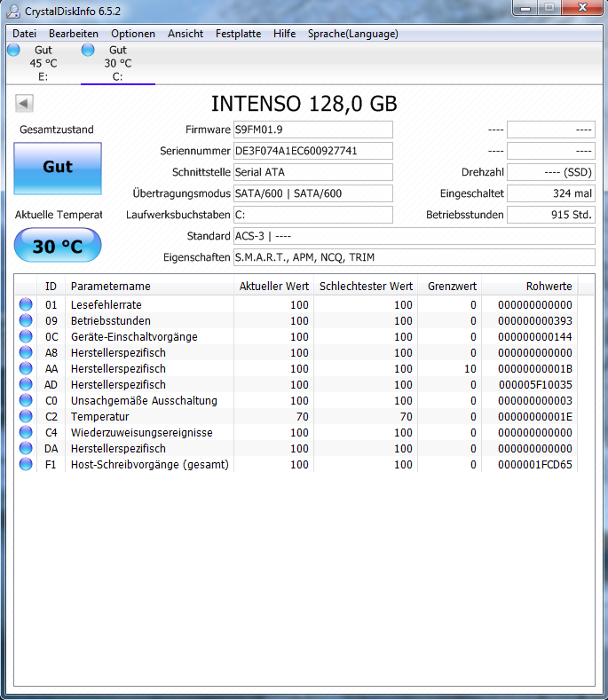Select the Geräte-Einschaltvorgänge parameter
This screenshot has width=608, height=700.
coord(134,337)
